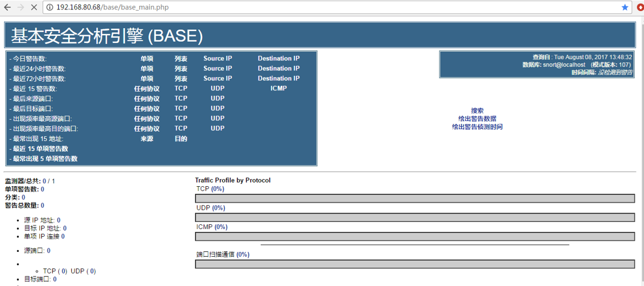
Task: Open ICMP link for 最近 15 警告数
Action: point(279,88)
